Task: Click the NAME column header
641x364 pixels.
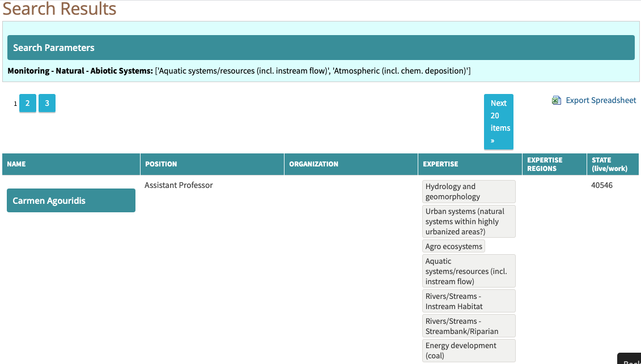Action: (16, 164)
